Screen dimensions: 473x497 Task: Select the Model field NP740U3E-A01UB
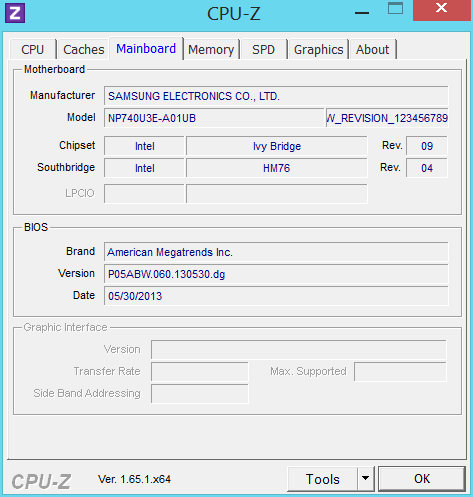(214, 118)
